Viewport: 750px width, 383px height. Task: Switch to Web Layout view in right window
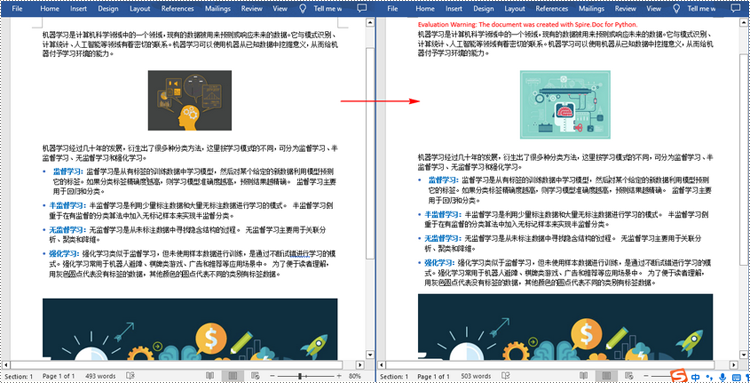pyautogui.click(x=629, y=376)
